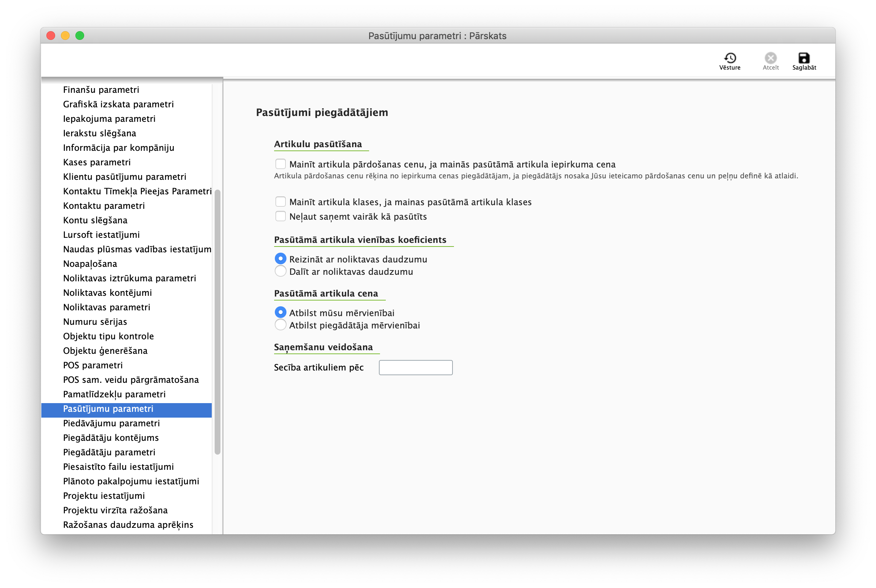Click the 'Secība artikuliem pēc' field
Screen dimensions: 876x588
coord(415,368)
